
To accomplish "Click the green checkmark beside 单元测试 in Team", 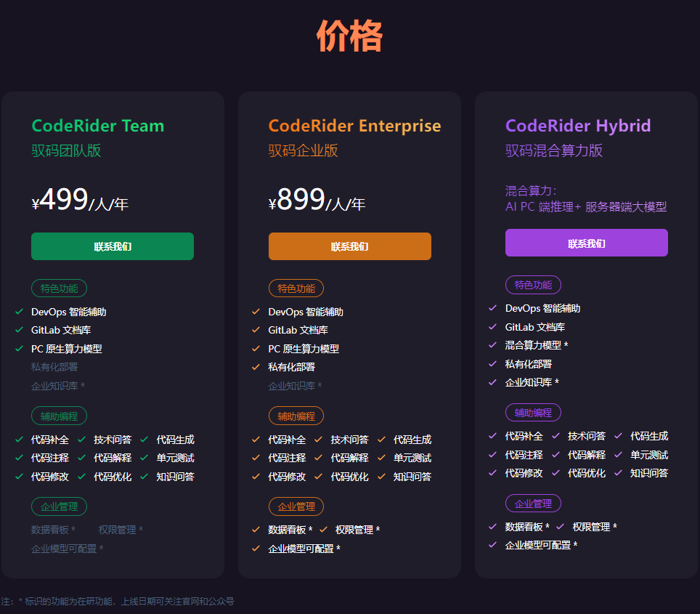I will click(145, 458).
